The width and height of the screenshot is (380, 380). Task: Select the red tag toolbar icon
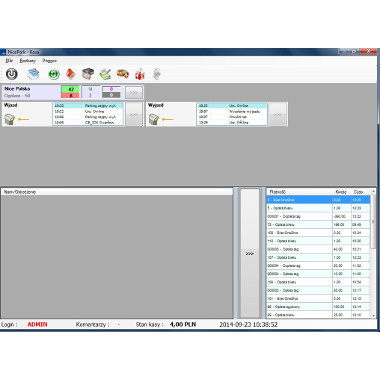click(71, 74)
